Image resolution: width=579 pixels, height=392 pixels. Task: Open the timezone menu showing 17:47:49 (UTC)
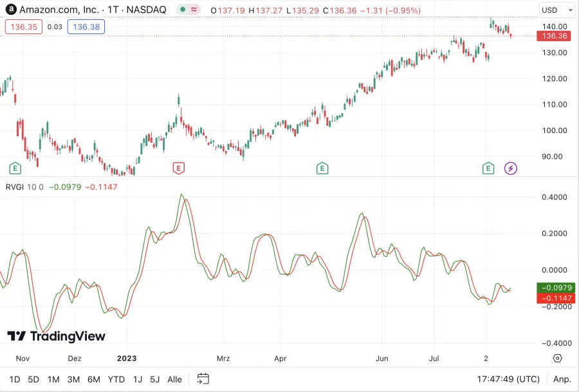[x=509, y=379]
